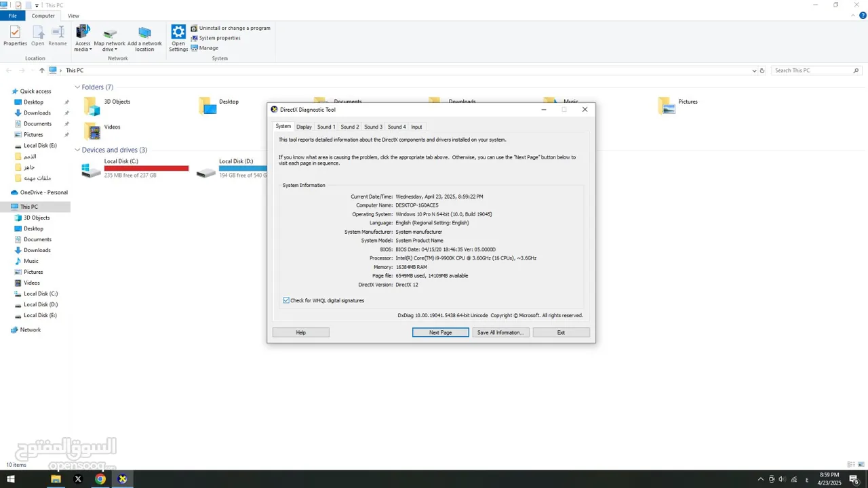This screenshot has width=868, height=488.
Task: Select the Videos folder in the Folders group
Action: (102, 130)
